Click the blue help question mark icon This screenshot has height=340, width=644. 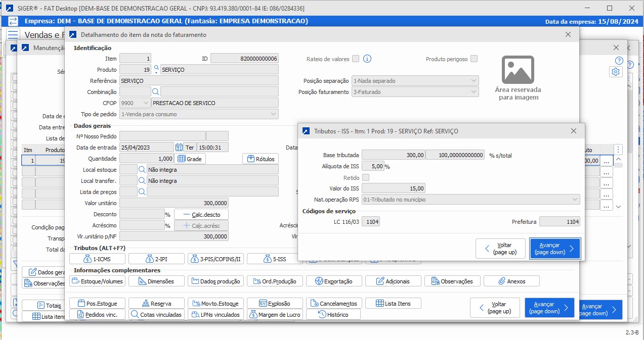tap(618, 61)
